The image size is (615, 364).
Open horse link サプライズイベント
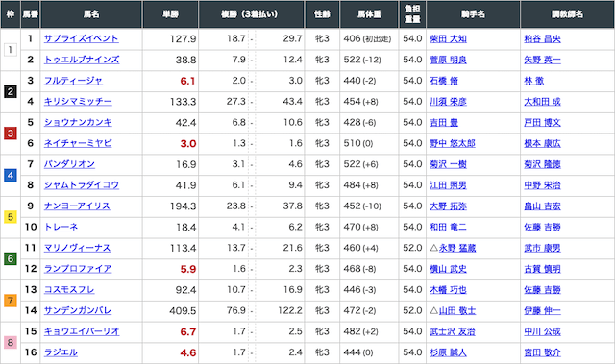(x=81, y=38)
